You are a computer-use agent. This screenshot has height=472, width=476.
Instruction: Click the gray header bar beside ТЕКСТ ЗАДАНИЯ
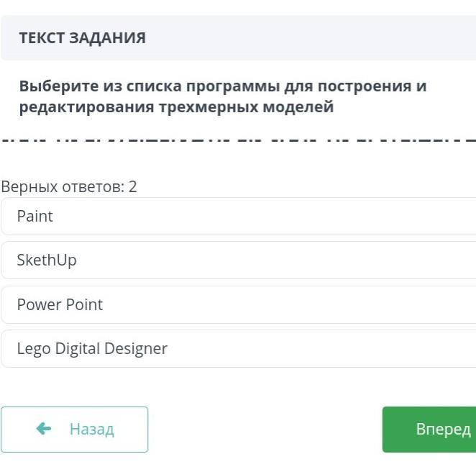click(309, 38)
